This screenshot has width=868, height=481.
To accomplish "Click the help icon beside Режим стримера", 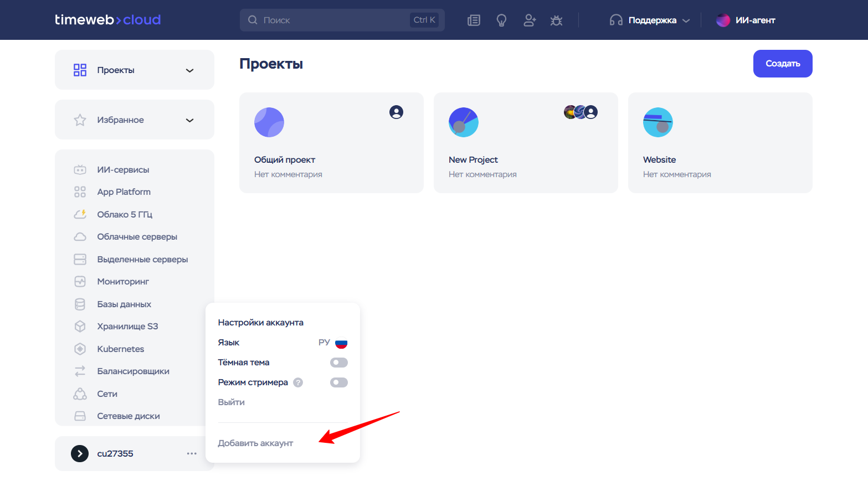I will tap(298, 382).
